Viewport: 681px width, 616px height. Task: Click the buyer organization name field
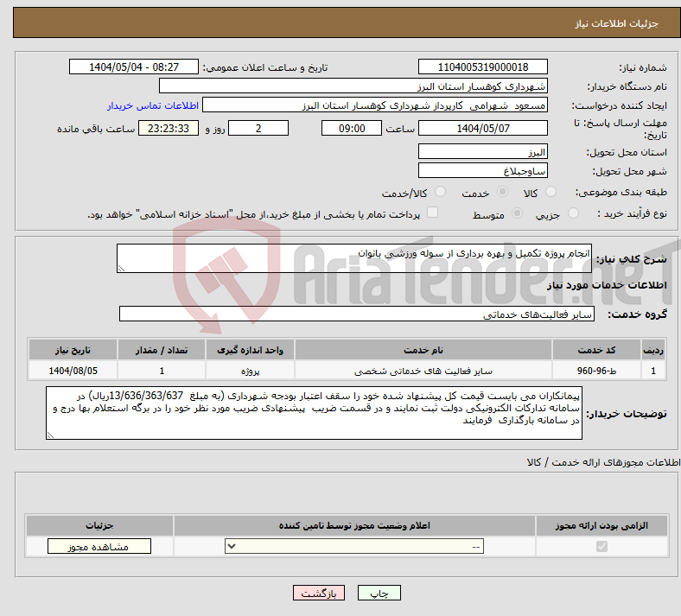pyautogui.click(x=353, y=86)
